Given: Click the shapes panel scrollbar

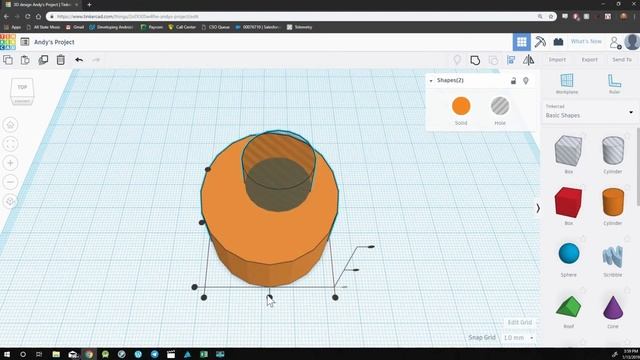Looking at the screenshot, I should (638, 167).
